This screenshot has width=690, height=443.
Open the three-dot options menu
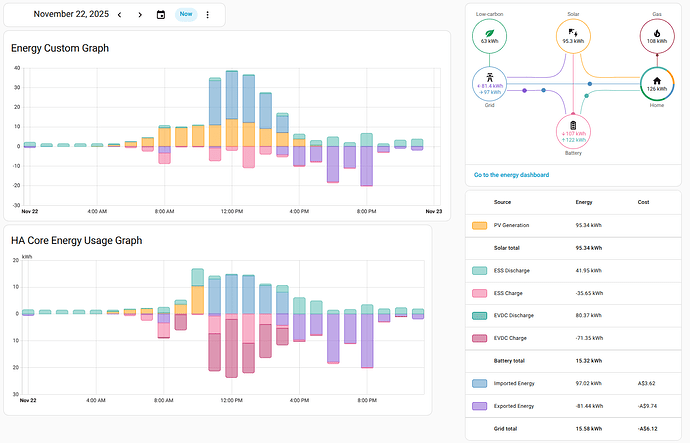(208, 15)
